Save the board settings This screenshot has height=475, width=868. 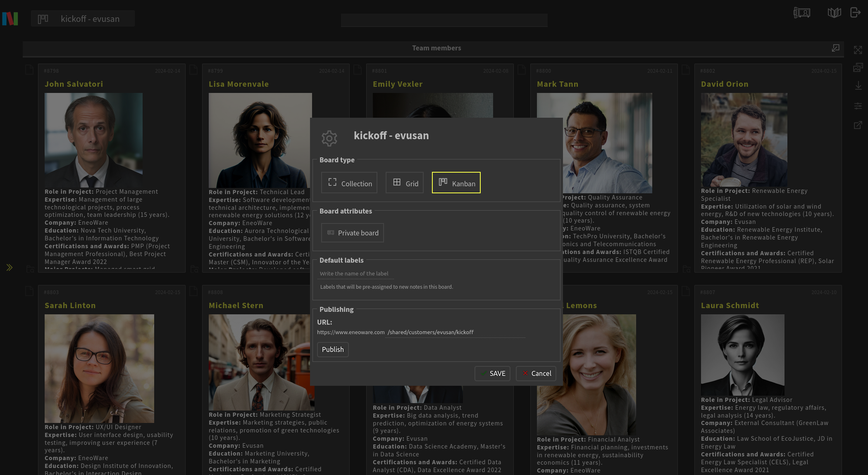click(x=492, y=374)
